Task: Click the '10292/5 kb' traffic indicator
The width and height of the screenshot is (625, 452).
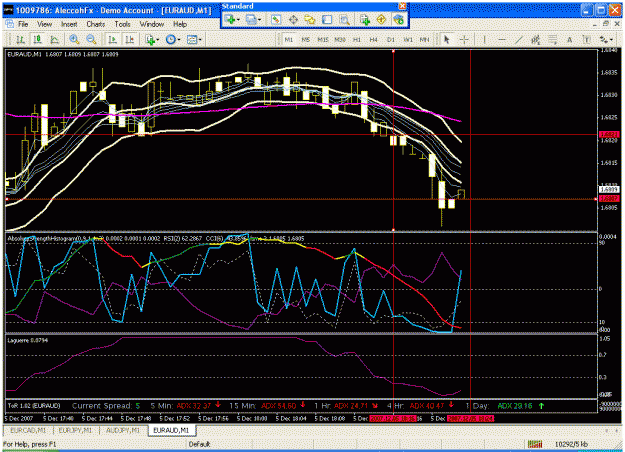Action: [x=571, y=444]
